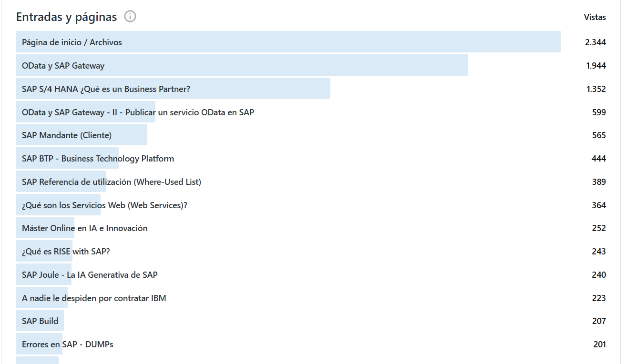Click the info icon beside Entradas y páginas
The height and width of the screenshot is (364, 624).
click(x=130, y=17)
